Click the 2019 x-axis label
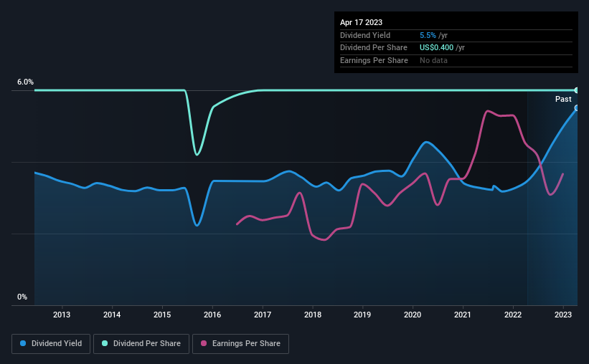Viewport: 589px width, 364px height. coord(362,315)
